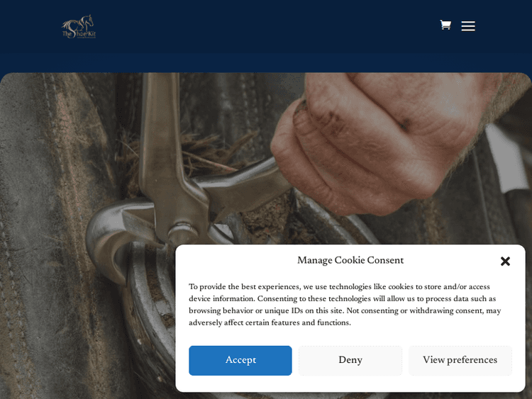532x399 pixels.
Task: Click The Shoe Kit horse logo
Action: coord(79,26)
